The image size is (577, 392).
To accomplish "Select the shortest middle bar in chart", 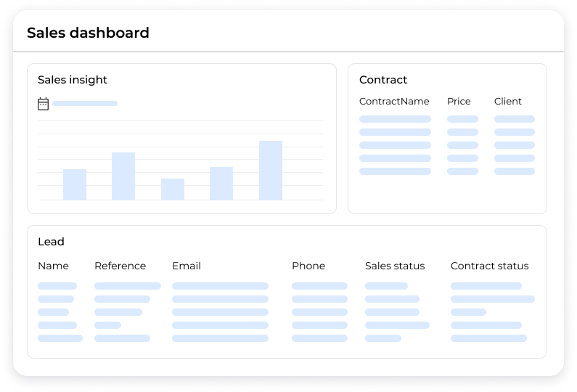I will tap(173, 189).
